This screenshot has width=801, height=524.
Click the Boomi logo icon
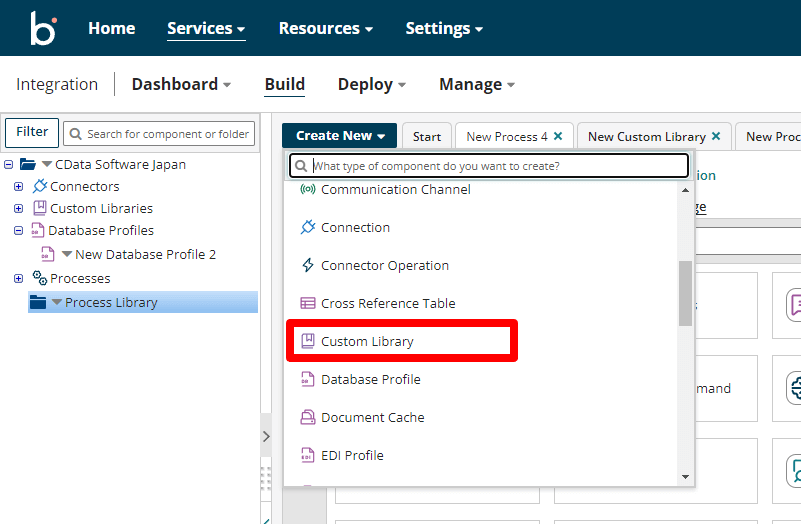click(43, 27)
